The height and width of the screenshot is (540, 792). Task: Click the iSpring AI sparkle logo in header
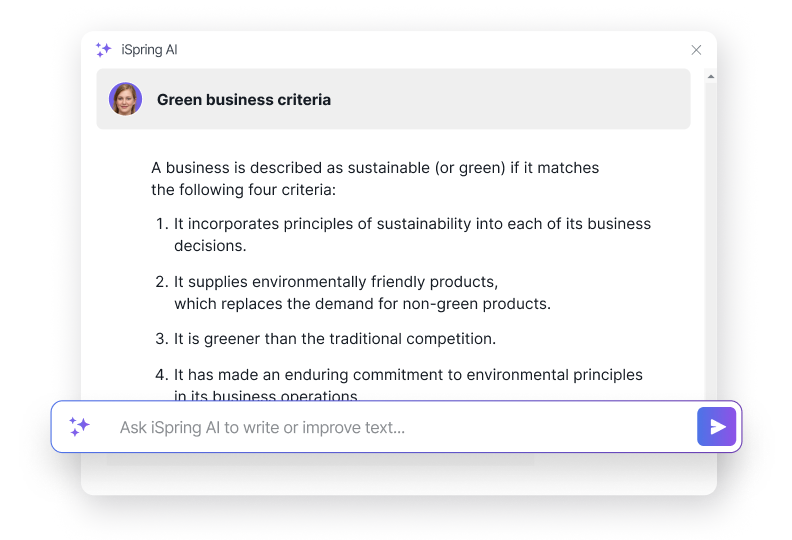pos(104,50)
